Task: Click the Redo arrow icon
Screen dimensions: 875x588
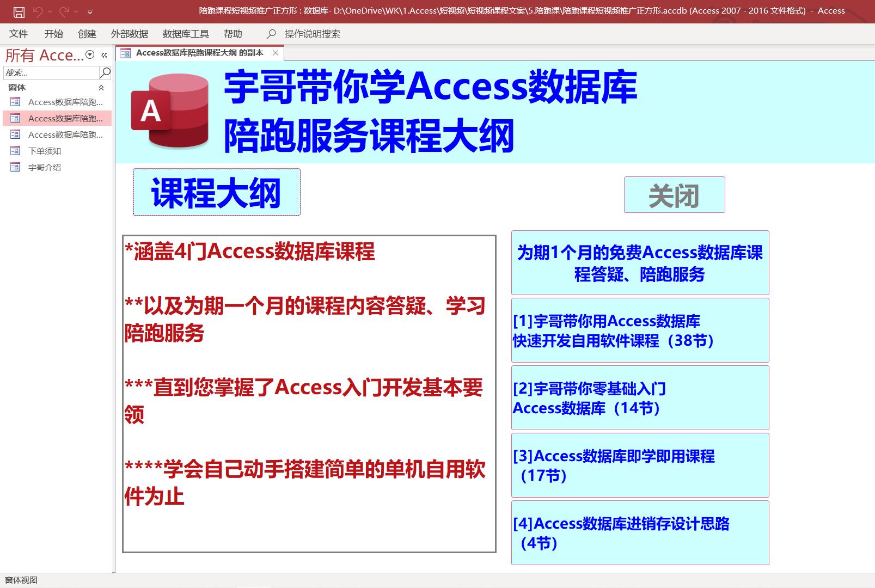Action: (x=64, y=11)
